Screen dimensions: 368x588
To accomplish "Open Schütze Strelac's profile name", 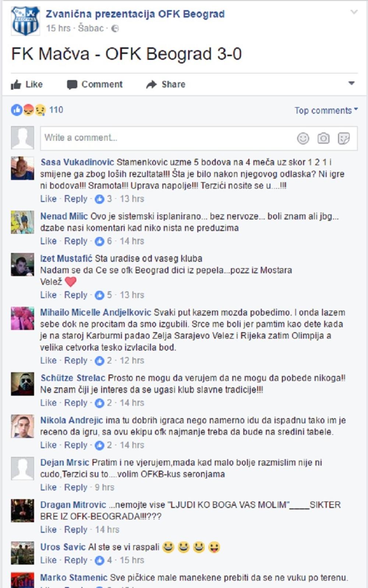I will coord(73,378).
